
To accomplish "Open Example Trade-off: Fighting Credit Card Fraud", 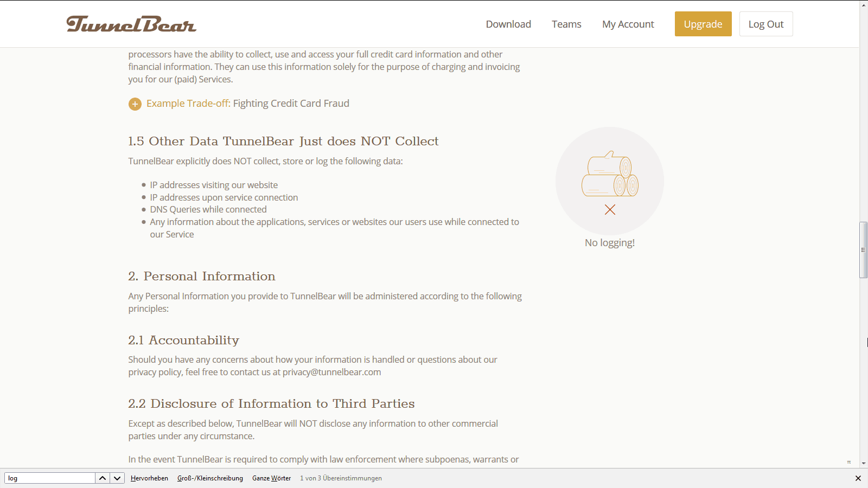I will coord(248,104).
